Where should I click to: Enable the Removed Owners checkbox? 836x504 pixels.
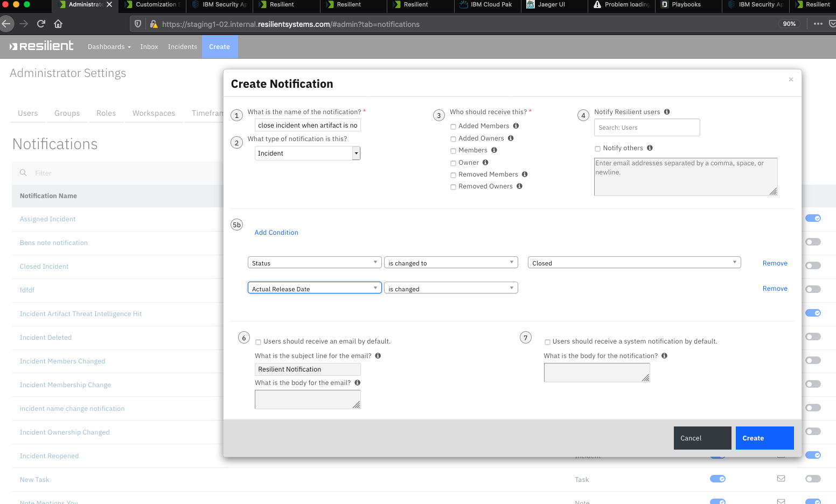point(454,187)
